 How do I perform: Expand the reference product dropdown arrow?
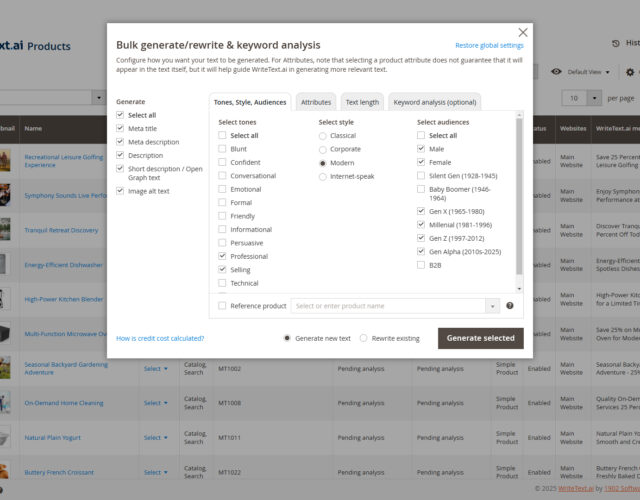pyautogui.click(x=492, y=306)
